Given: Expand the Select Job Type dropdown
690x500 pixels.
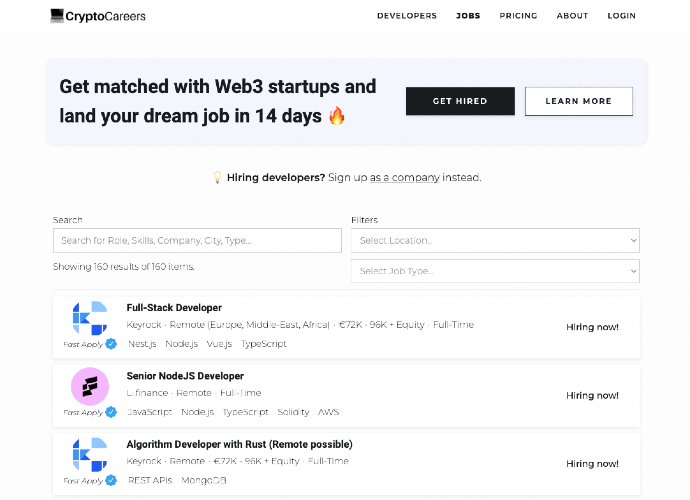Looking at the screenshot, I should point(495,271).
